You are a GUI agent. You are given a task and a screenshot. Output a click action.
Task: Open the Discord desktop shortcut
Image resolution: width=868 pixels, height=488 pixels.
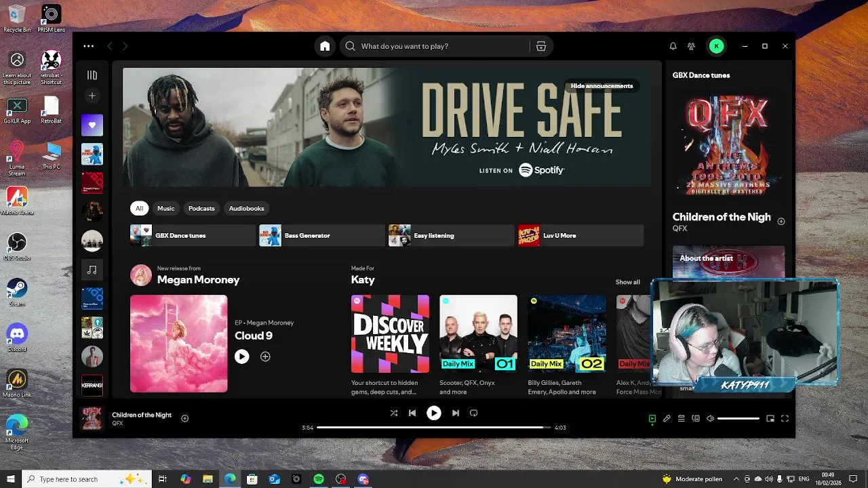tap(17, 337)
